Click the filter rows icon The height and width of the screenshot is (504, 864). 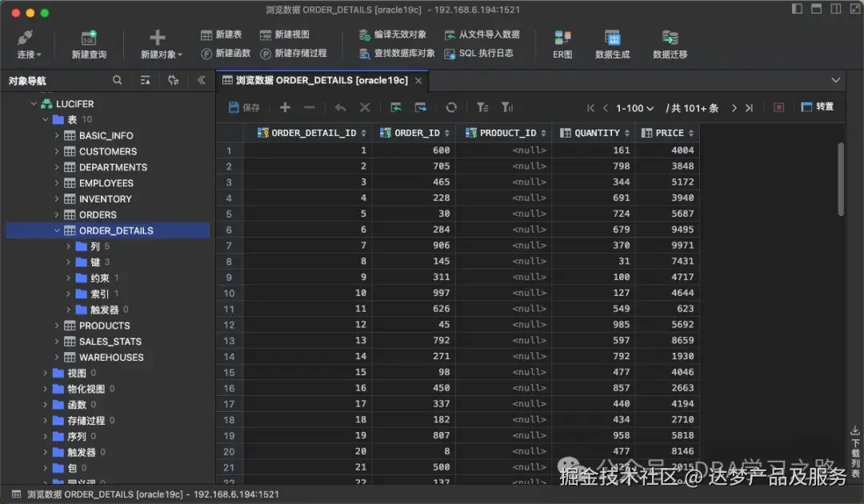482,107
